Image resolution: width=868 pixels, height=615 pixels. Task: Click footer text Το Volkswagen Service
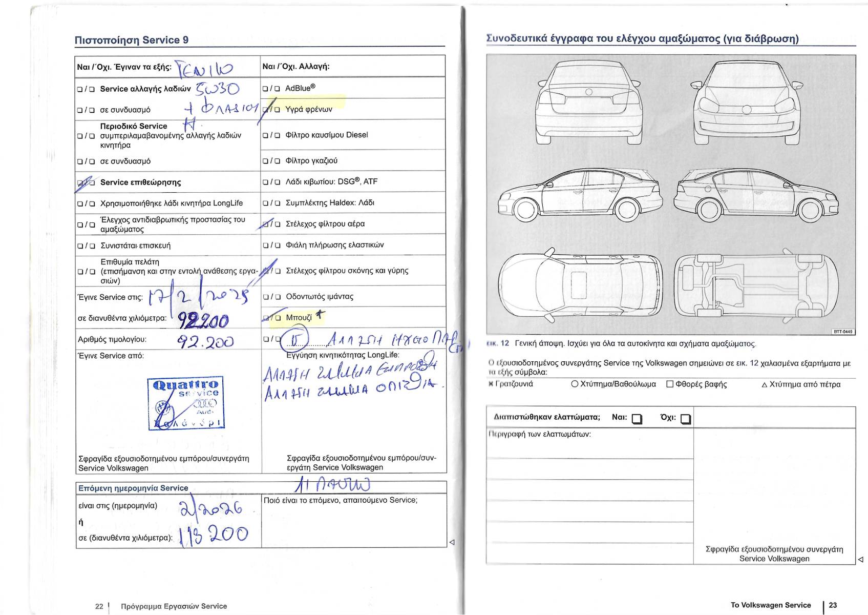771,605
